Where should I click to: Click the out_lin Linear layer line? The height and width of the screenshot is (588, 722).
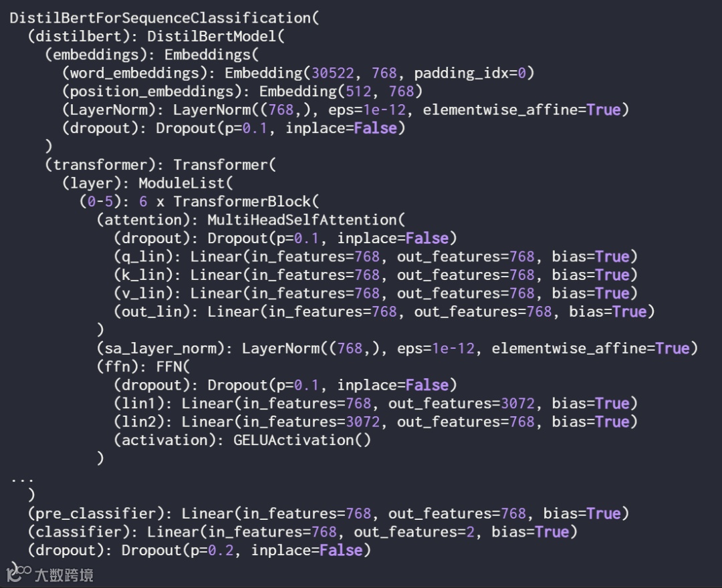tap(384, 312)
